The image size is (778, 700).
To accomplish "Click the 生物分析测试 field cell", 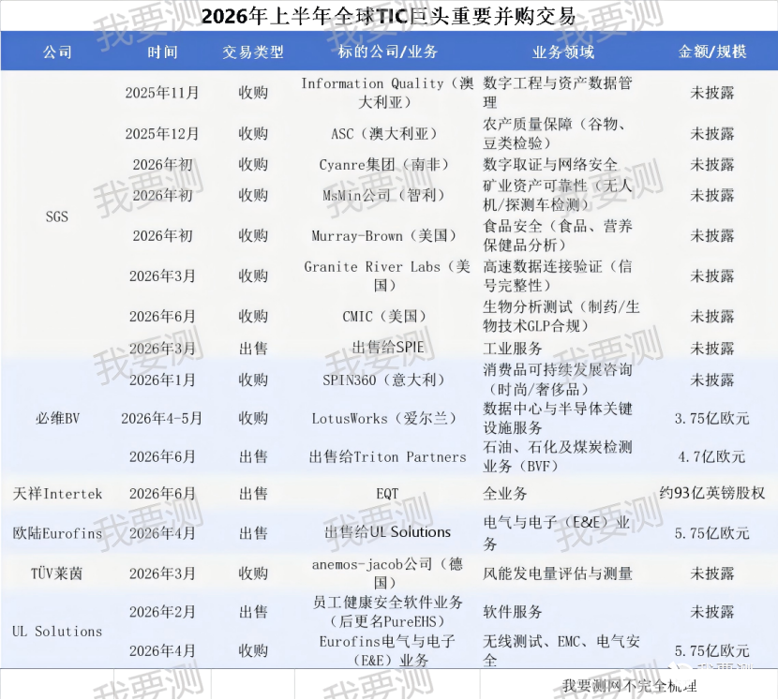I will tap(561, 316).
